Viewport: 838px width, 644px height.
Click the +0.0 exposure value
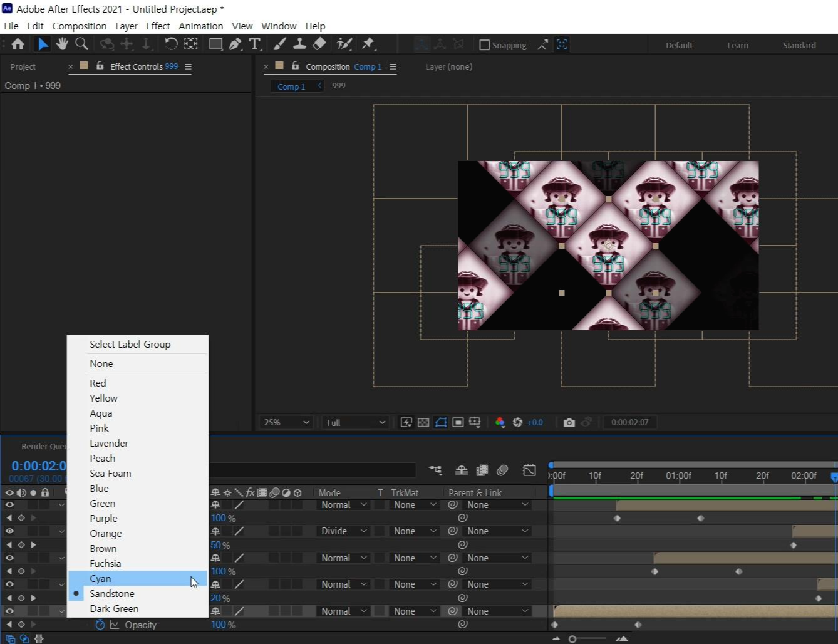(535, 422)
